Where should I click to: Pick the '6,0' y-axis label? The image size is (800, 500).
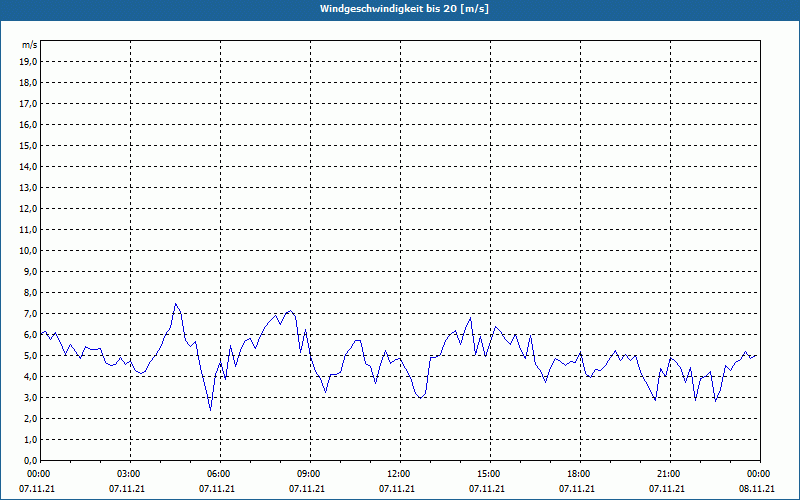[x=30, y=335]
